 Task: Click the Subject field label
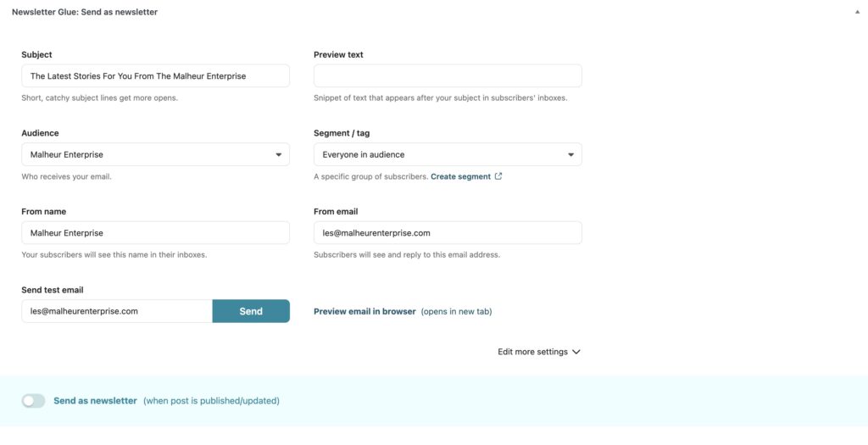(x=36, y=55)
